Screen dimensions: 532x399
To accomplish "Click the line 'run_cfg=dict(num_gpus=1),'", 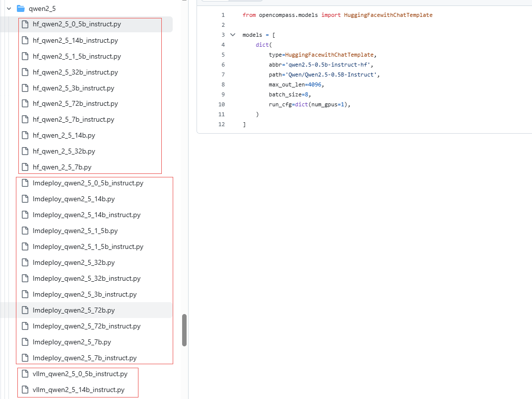I will [x=310, y=104].
